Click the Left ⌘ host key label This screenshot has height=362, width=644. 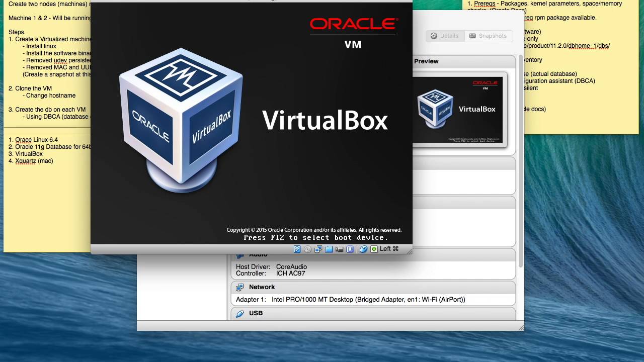389,248
